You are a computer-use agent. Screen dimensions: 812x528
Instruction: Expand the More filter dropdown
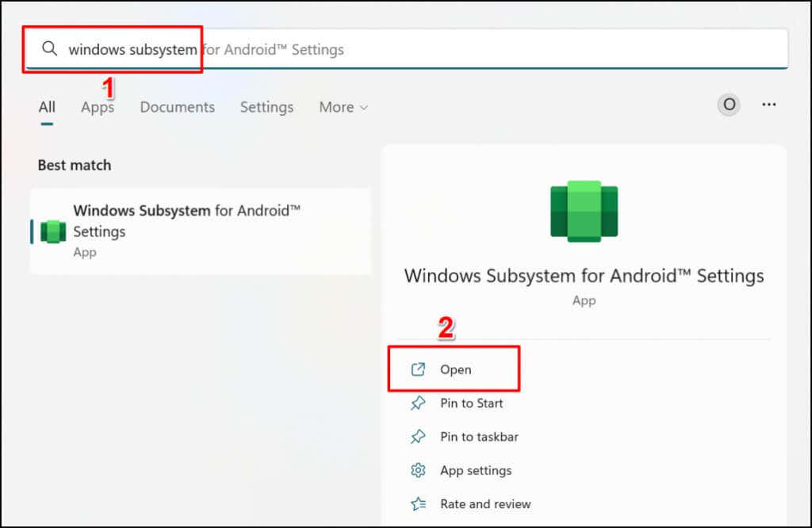coord(343,107)
